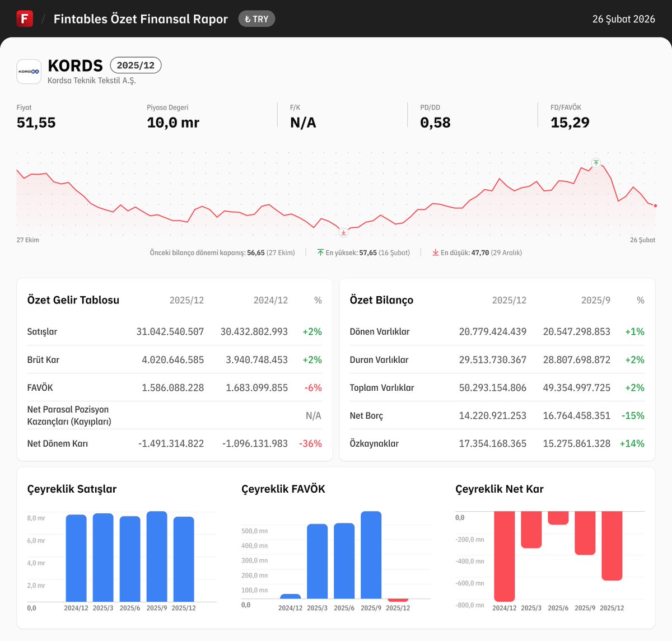Switch to the Özet Gelir Tablosu section

click(73, 300)
